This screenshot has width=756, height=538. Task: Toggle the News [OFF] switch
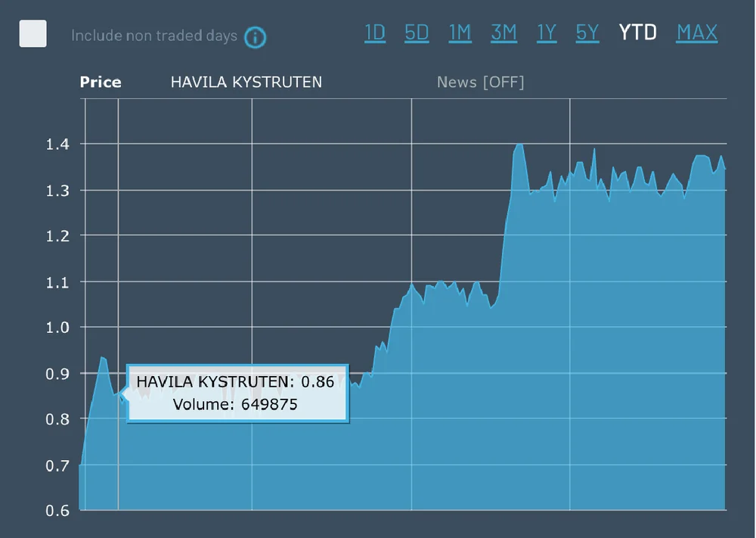coord(480,82)
